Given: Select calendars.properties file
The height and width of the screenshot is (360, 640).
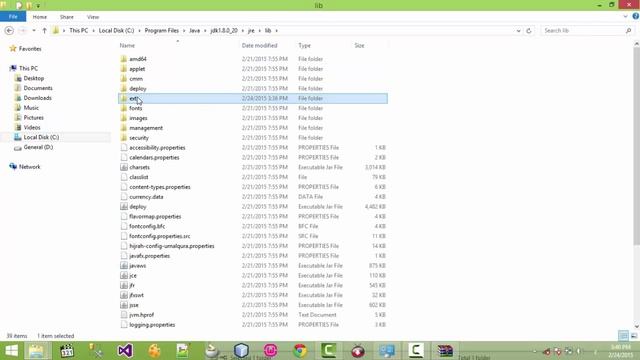Looking at the screenshot, I should pyautogui.click(x=154, y=157).
